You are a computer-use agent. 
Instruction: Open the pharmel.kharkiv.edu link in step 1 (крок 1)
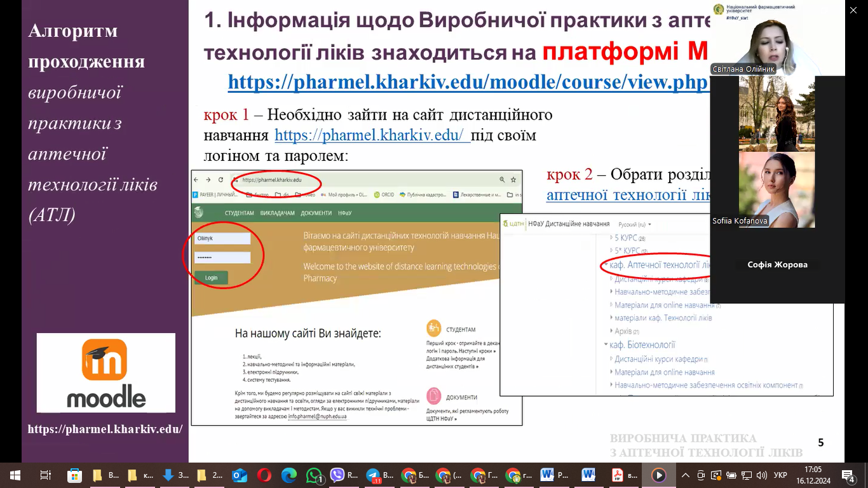pos(372,135)
